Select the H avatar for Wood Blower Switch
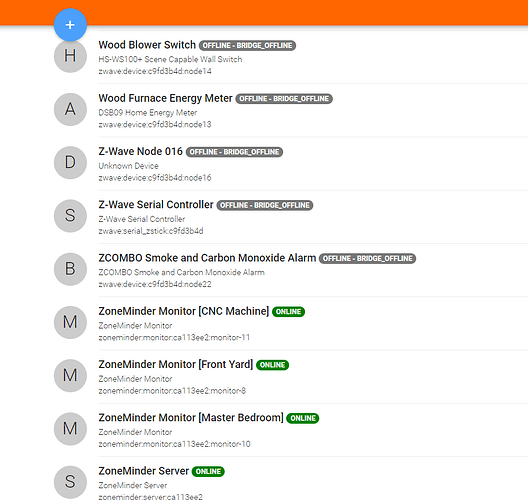Viewport: 528px width, 500px height. (x=70, y=56)
